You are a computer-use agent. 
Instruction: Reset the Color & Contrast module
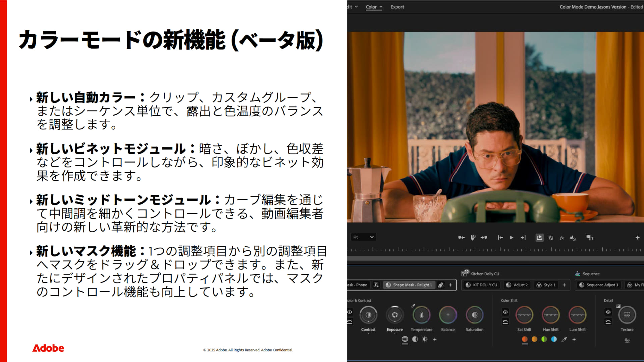tap(350, 322)
